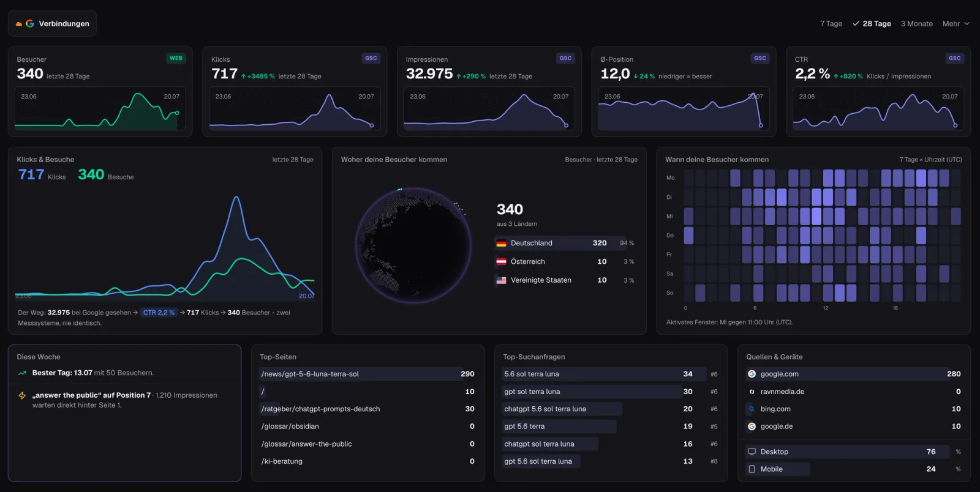The height and width of the screenshot is (492, 980).
Task: Click the 340 Besuche legend value
Action: pyautogui.click(x=105, y=175)
